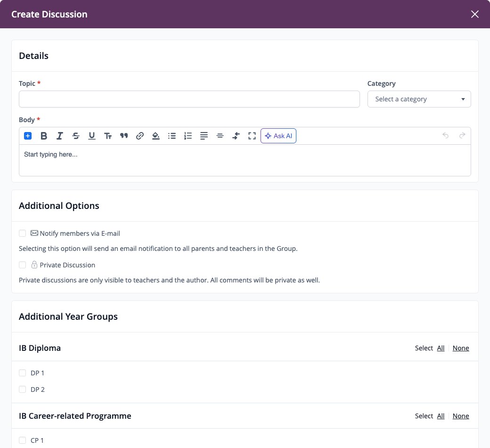490x448 pixels.
Task: Click into the Body text area
Action: [x=245, y=160]
